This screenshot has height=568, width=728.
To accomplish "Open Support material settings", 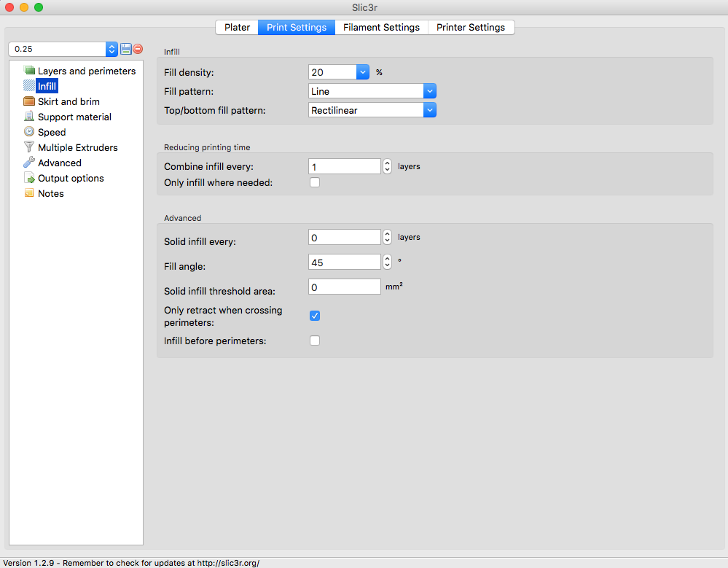I will (x=74, y=117).
